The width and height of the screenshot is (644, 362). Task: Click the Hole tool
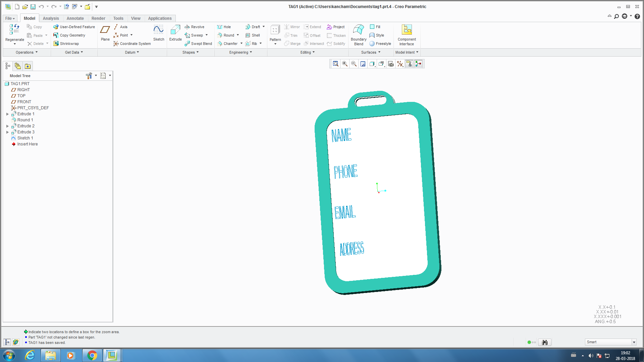click(224, 27)
